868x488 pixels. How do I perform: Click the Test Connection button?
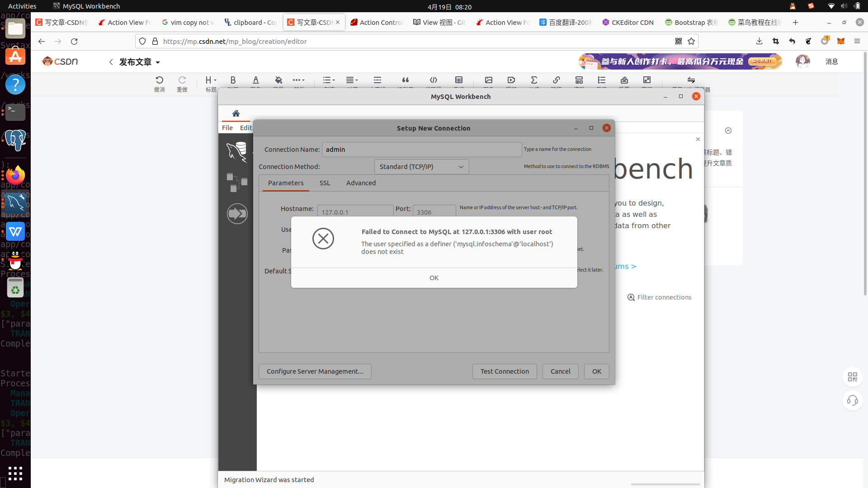[x=504, y=371]
